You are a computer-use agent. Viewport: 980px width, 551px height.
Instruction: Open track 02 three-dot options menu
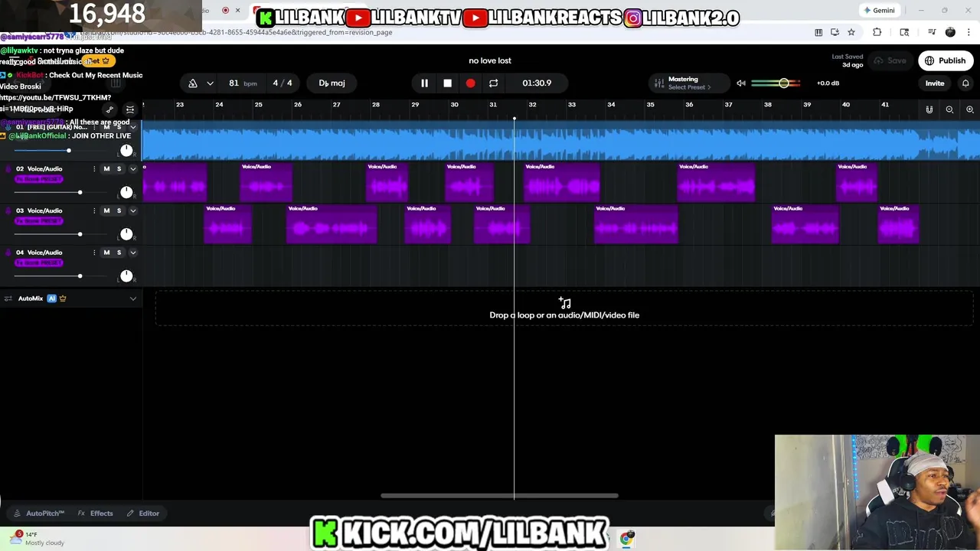(94, 169)
